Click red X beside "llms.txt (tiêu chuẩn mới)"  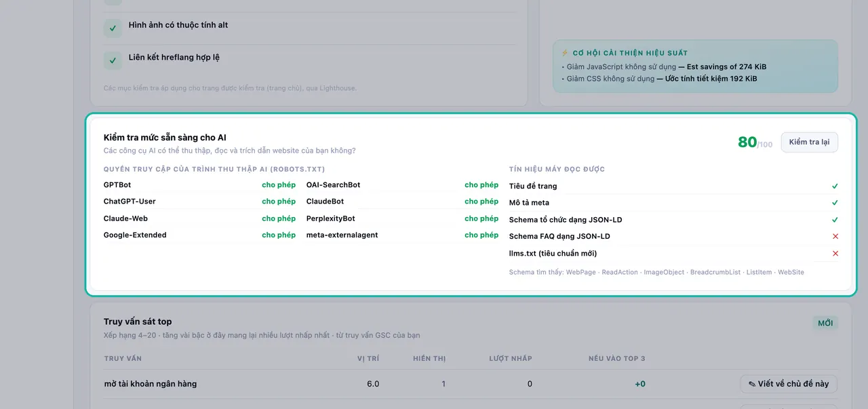835,253
